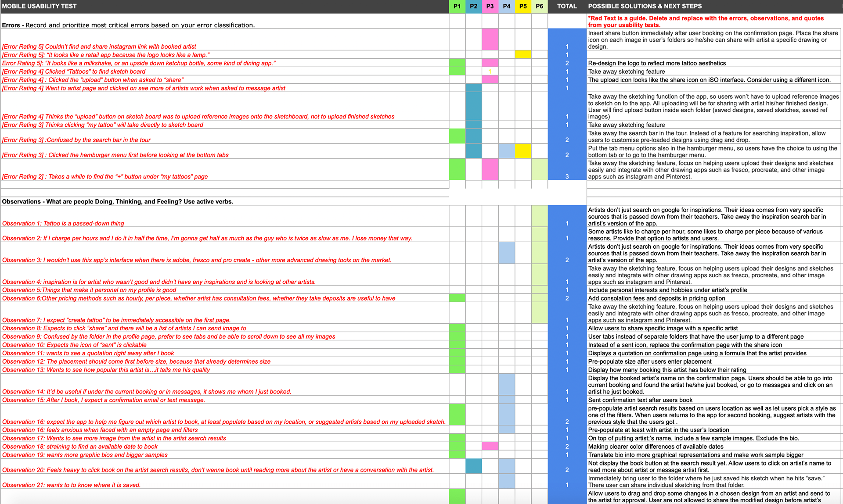Select Observation 16 feels anxious with empty page
843x504 pixels.
tap(224, 430)
